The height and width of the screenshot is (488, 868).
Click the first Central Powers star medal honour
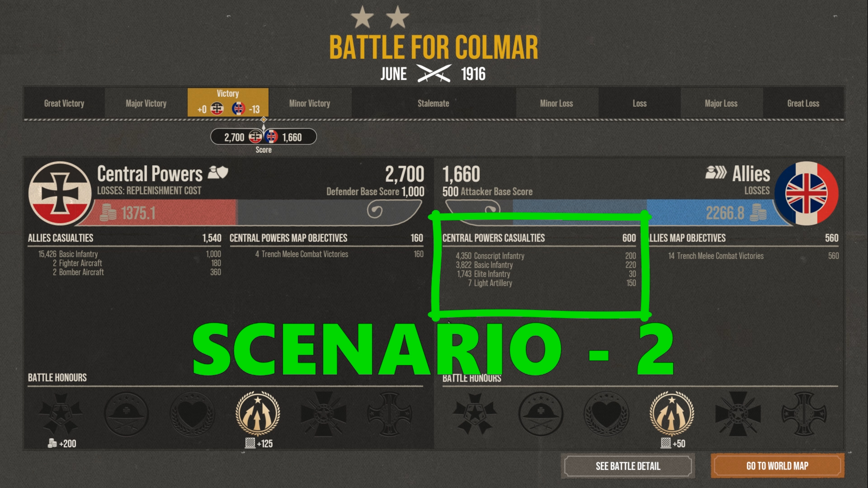tap(60, 414)
